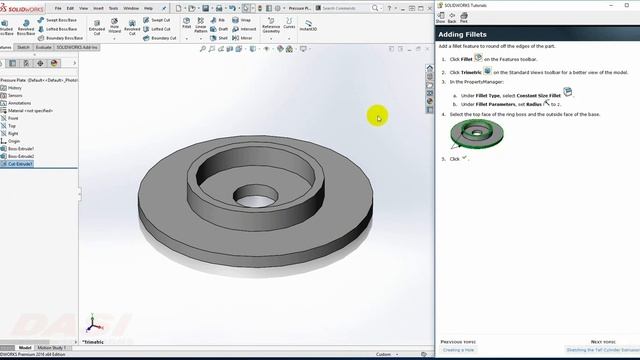The height and width of the screenshot is (360, 640).
Task: Select the Rib feature tool
Action: pos(218,20)
